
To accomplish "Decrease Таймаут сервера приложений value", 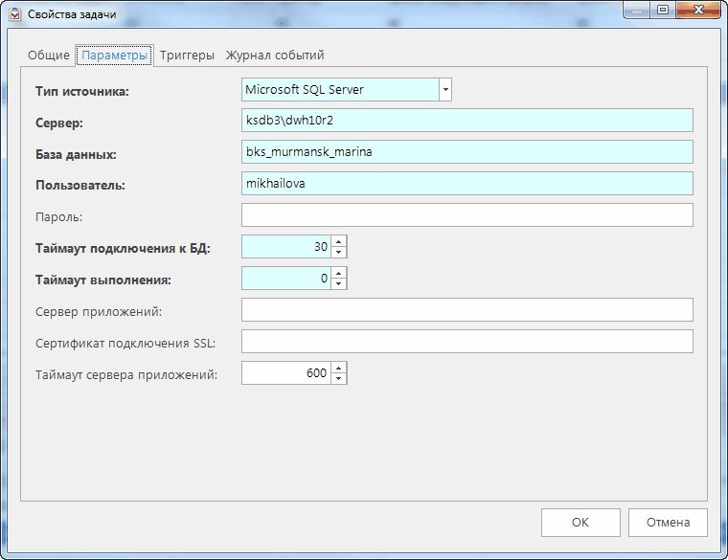I will tap(339, 378).
